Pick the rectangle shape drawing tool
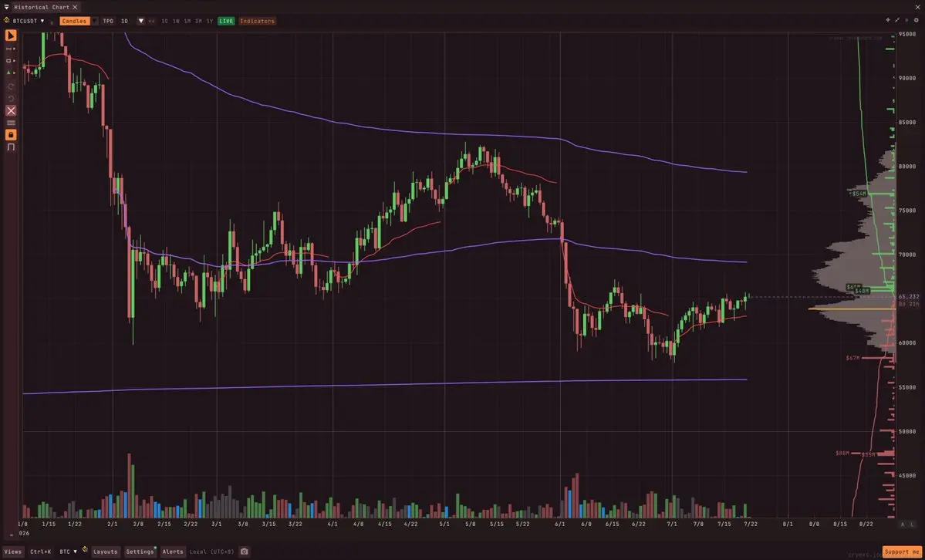 click(11, 60)
